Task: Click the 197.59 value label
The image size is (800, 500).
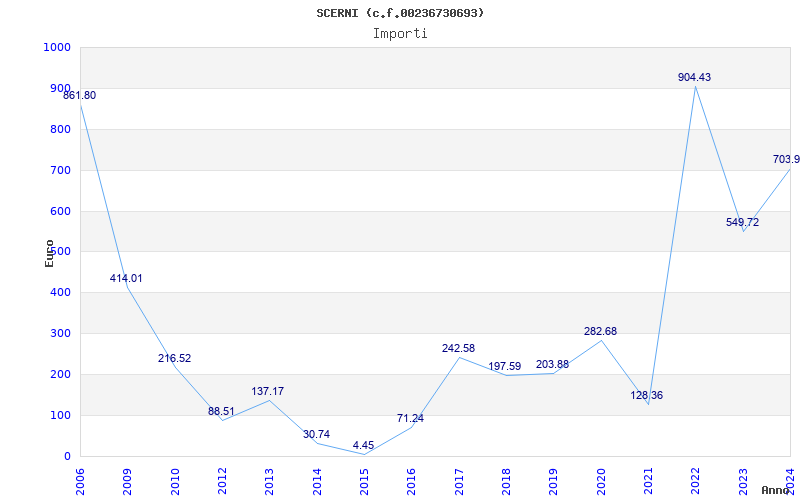Action: coord(505,366)
